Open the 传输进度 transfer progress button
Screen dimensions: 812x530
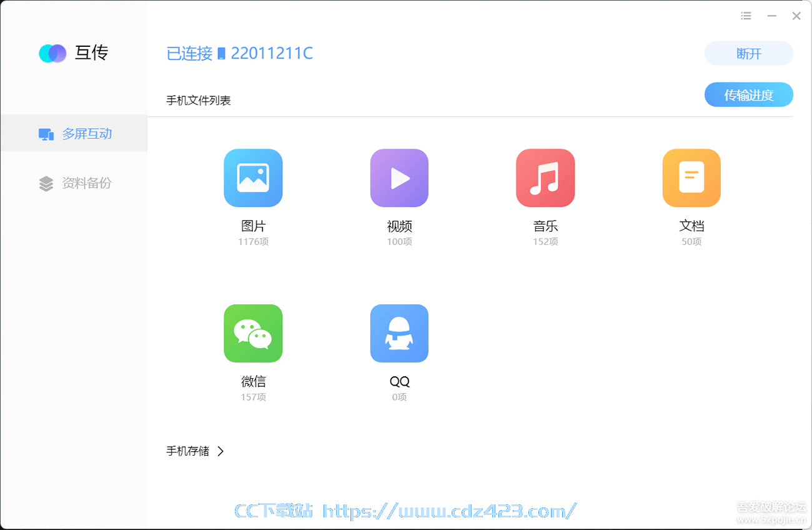click(x=749, y=95)
